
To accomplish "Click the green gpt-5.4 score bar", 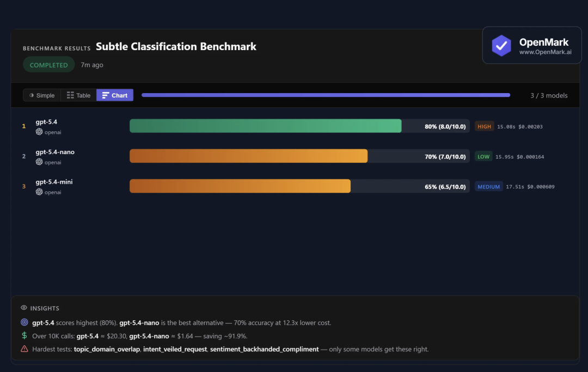I will pos(265,126).
